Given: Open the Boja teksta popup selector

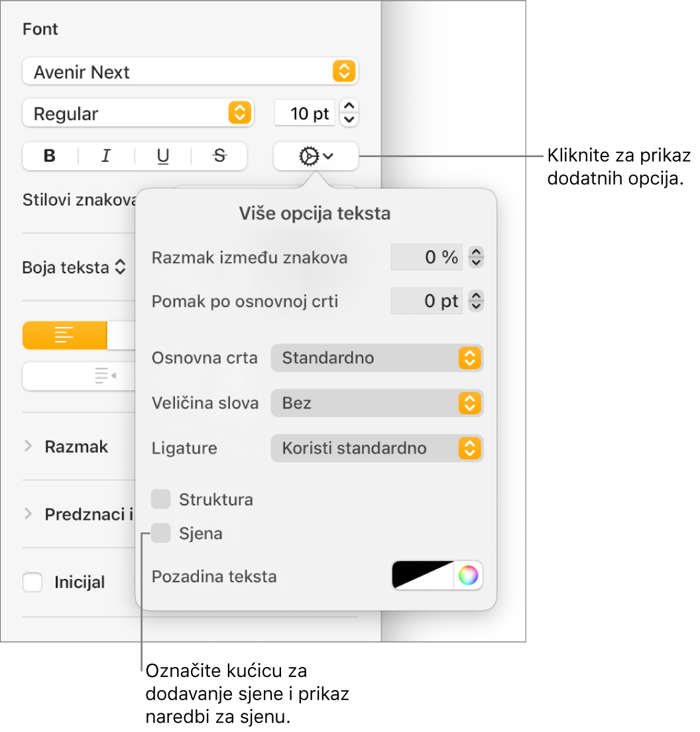Looking at the screenshot, I should pos(74,267).
